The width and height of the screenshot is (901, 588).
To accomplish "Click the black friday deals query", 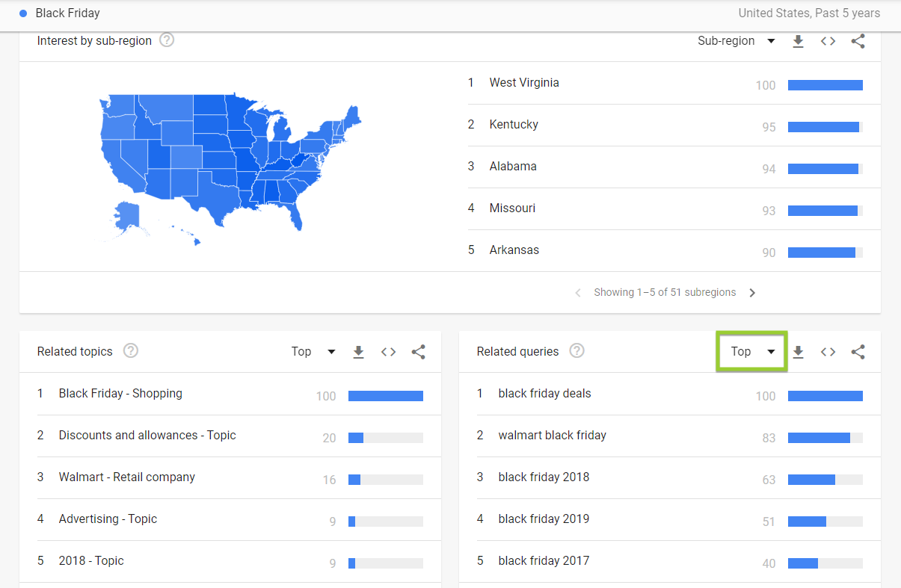I will click(544, 393).
